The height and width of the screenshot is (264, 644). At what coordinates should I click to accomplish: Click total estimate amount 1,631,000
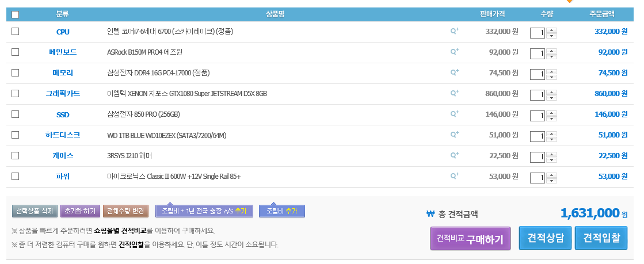[590, 213]
